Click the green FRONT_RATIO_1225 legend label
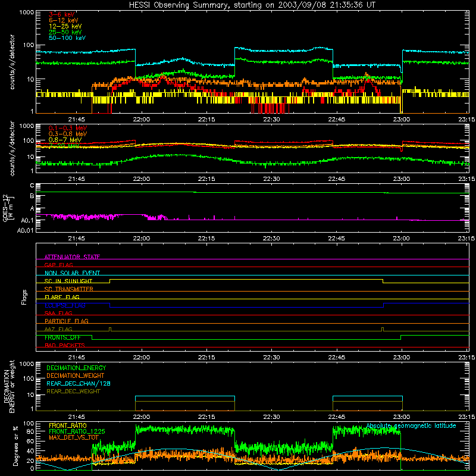This screenshot has height=476, width=476. [77, 431]
